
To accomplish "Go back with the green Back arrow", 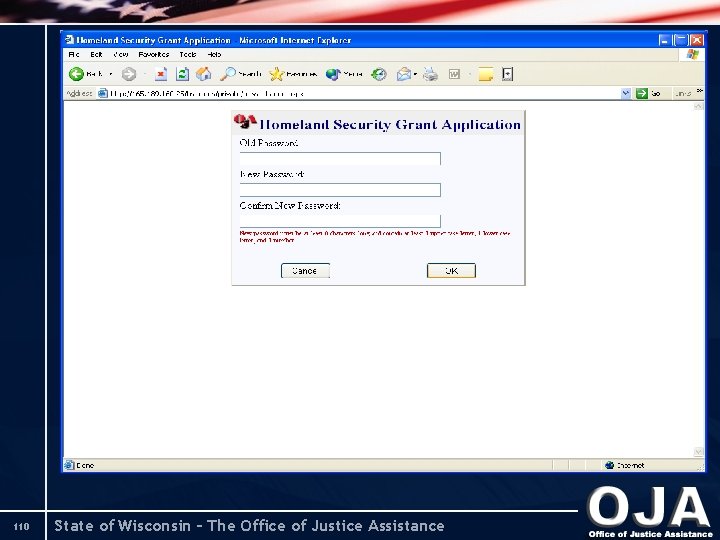I will pos(77,74).
